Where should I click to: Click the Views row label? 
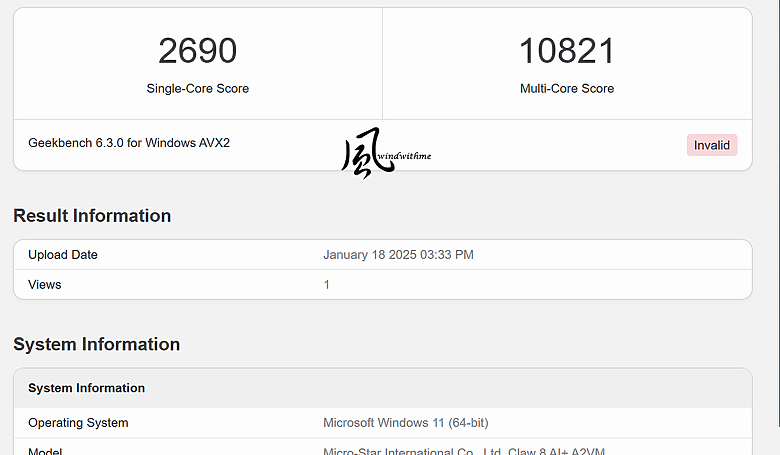tap(45, 284)
